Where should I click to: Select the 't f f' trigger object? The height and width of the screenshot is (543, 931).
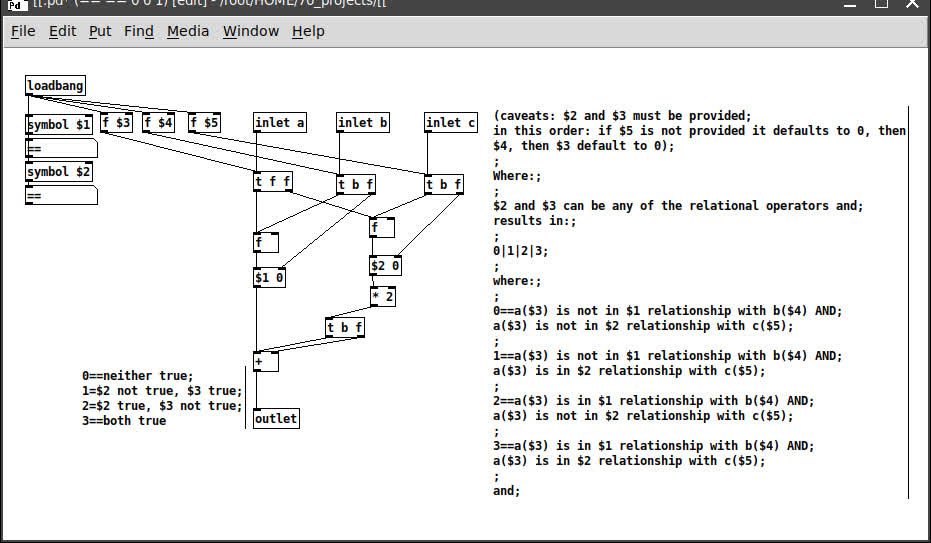pyautogui.click(x=273, y=182)
